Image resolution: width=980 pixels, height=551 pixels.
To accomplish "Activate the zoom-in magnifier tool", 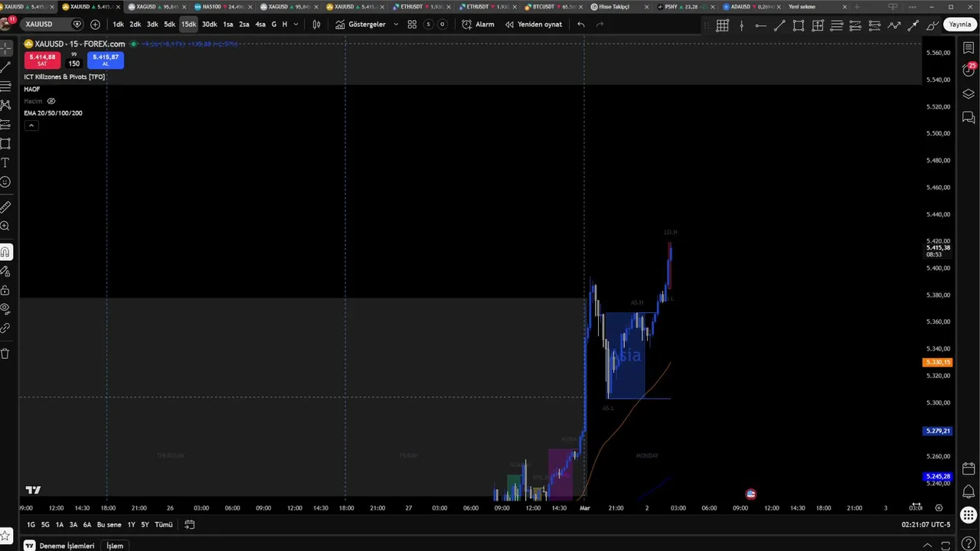I will pyautogui.click(x=5, y=227).
